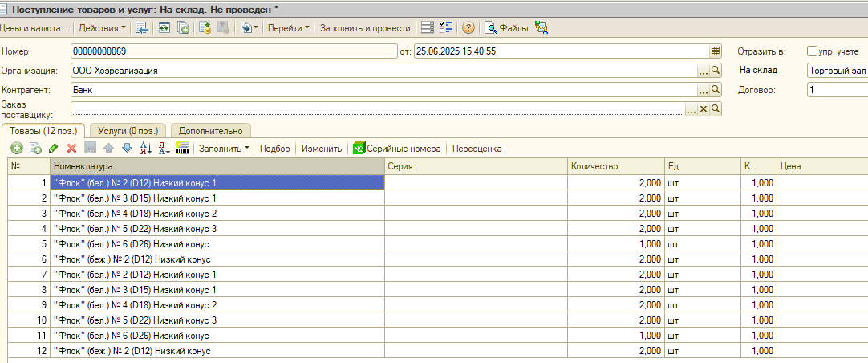Open calendar picker beside the date field
The height and width of the screenshot is (363, 868).
(716, 51)
